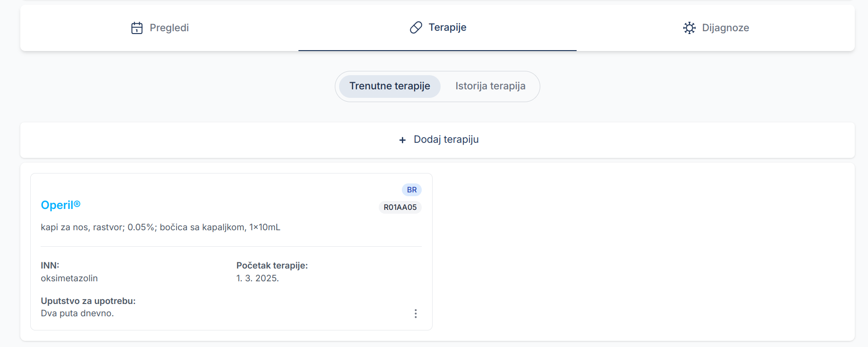The image size is (868, 347).
Task: Click the oksimetazolin INN value
Action: (69, 278)
